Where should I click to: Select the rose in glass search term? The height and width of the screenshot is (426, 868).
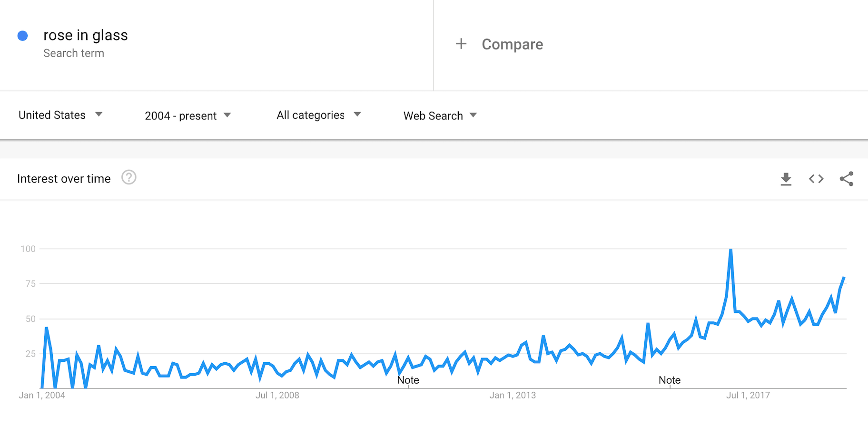86,35
